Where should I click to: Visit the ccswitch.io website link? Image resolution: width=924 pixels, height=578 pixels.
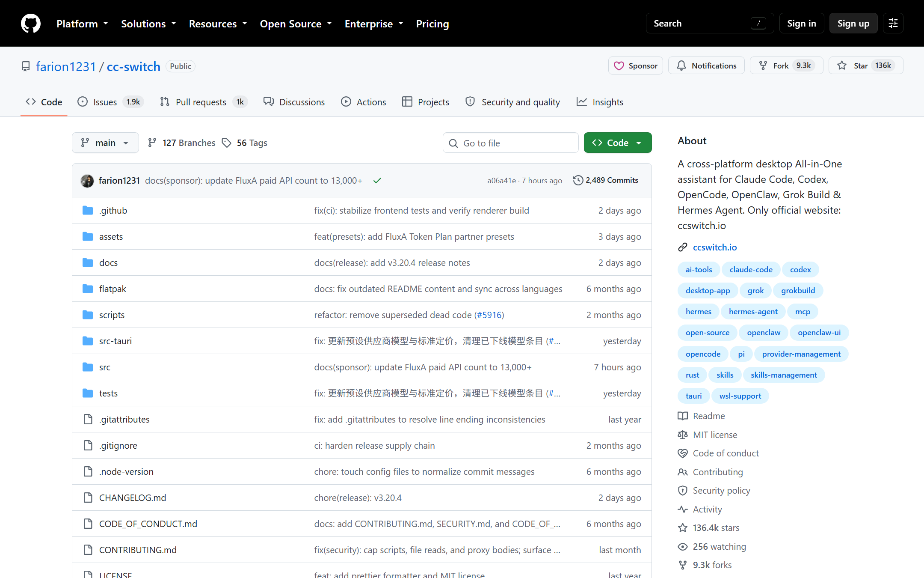point(715,247)
